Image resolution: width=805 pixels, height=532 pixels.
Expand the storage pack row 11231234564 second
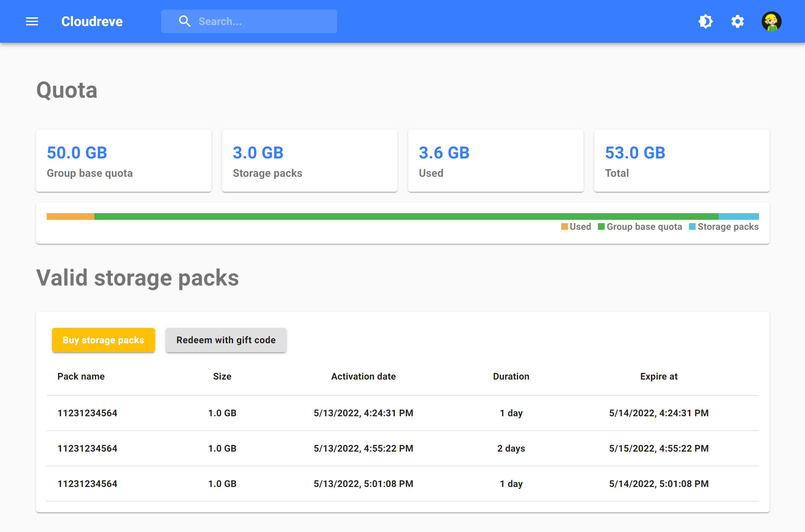(88, 448)
